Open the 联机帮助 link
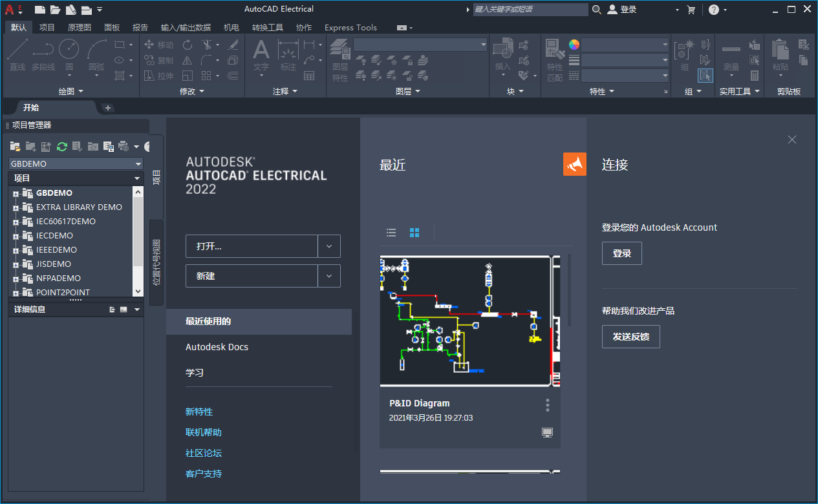Viewport: 818px width, 504px height. tap(204, 432)
